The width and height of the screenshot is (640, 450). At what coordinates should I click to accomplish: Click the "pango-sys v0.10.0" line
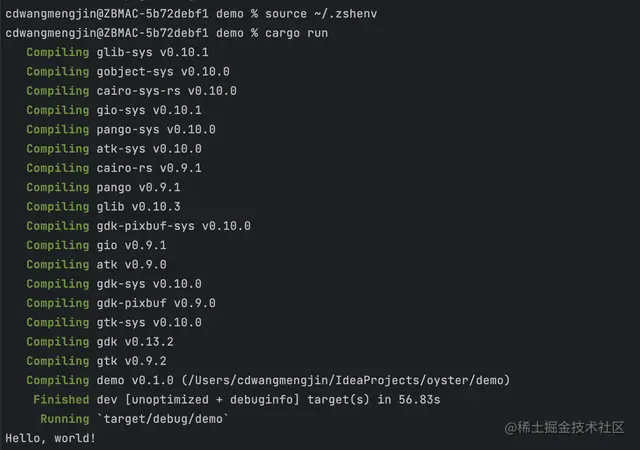click(156, 129)
